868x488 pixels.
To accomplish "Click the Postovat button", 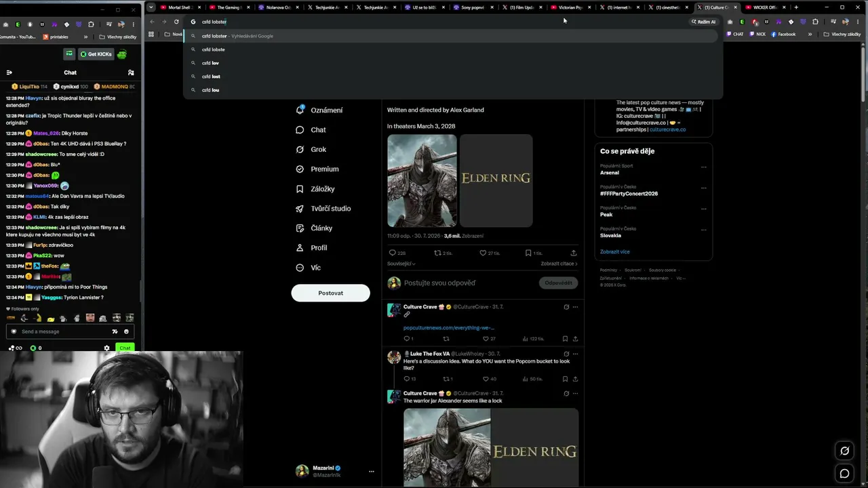I will (x=330, y=293).
